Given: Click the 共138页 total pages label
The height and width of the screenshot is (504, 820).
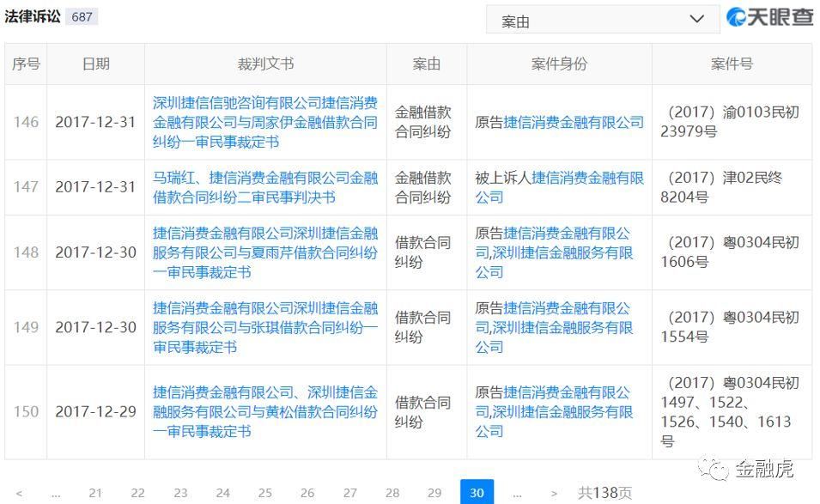Looking at the screenshot, I should pos(605,493).
